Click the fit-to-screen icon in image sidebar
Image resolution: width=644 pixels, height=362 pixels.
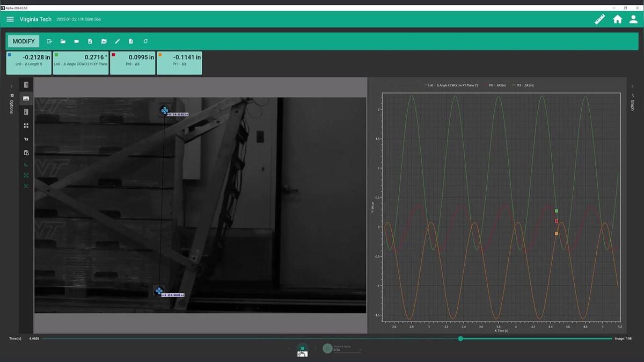click(x=26, y=126)
